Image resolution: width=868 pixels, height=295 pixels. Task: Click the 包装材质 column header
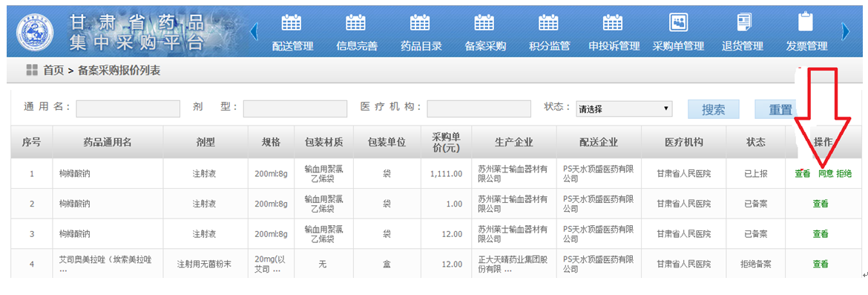click(x=323, y=142)
